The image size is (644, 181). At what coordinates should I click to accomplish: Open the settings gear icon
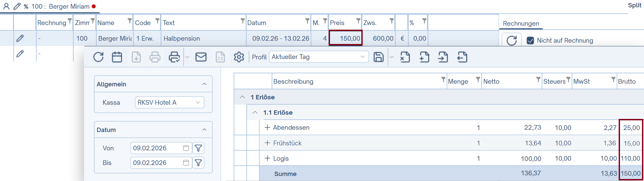tap(239, 57)
